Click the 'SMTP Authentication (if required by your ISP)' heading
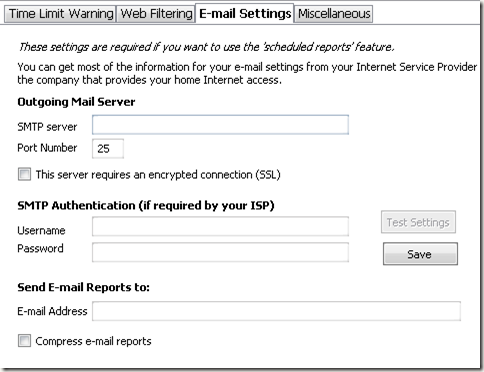Viewport: 484px width, 372px height. tap(146, 206)
